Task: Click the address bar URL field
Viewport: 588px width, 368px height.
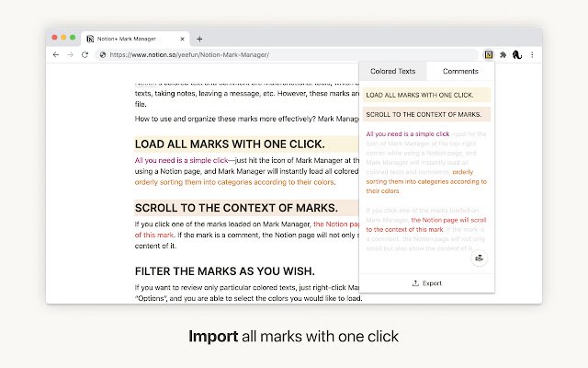Action: point(287,55)
